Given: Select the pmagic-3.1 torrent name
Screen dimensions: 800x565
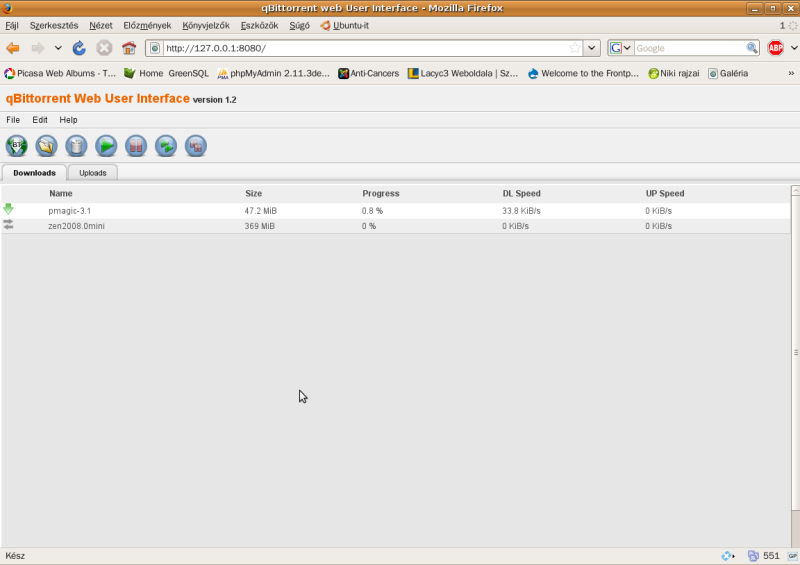Looking at the screenshot, I should (69, 211).
